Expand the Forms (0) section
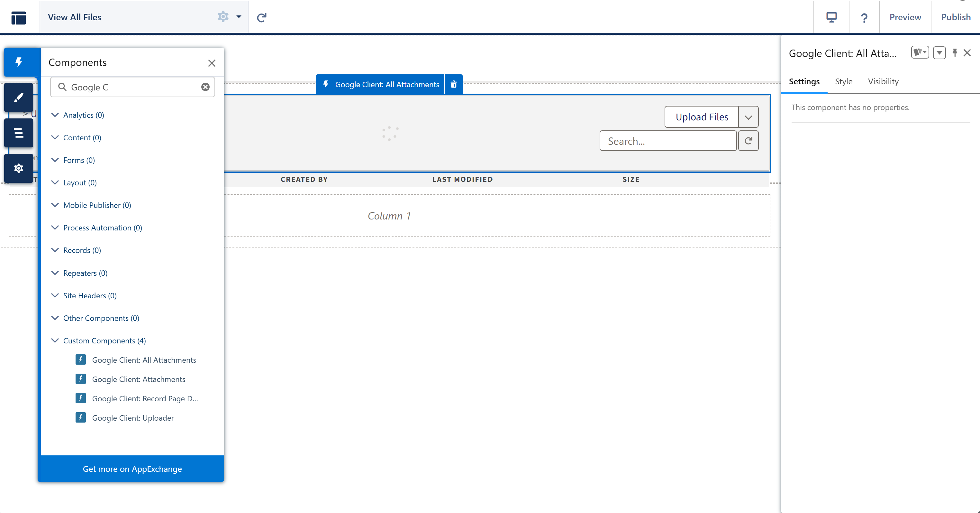Image resolution: width=980 pixels, height=513 pixels. (x=73, y=160)
